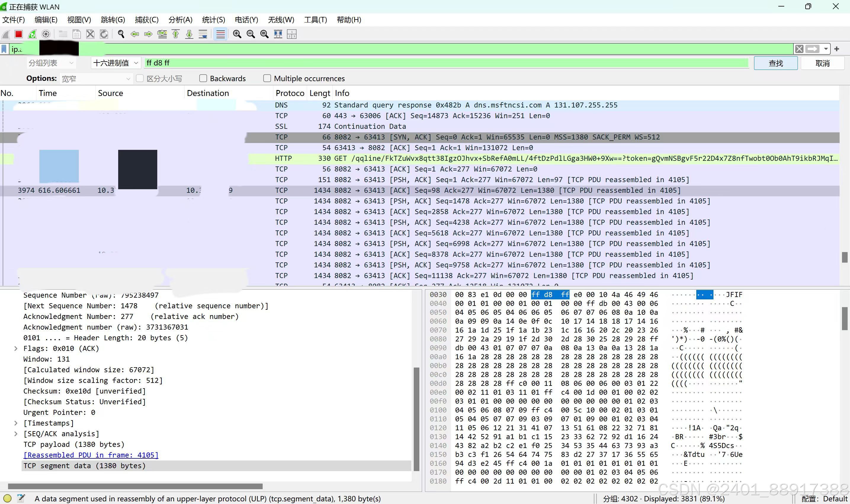This screenshot has width=850, height=504.
Task: Toggle the 区分大小写 checkbox
Action: tap(139, 78)
